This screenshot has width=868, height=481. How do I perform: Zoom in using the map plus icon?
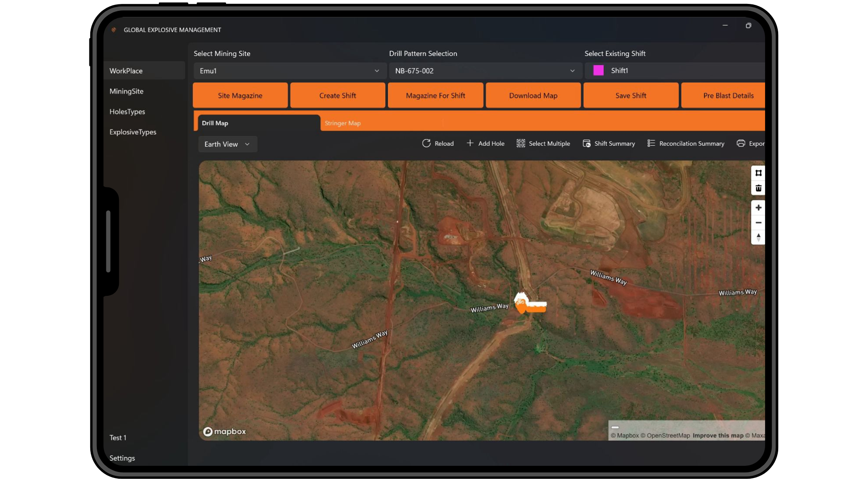[758, 207]
